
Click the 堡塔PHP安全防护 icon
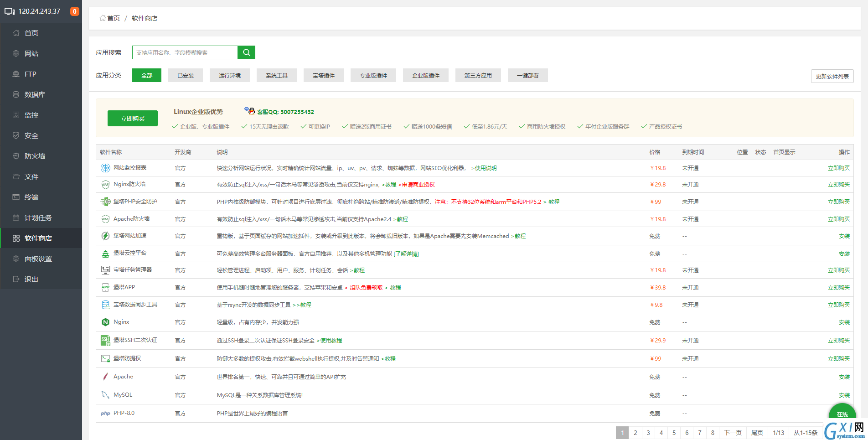105,202
